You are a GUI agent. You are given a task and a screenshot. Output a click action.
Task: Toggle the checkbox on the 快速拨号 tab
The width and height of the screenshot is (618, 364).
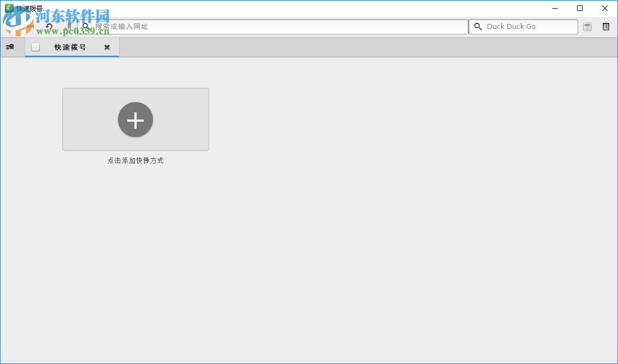pos(36,47)
